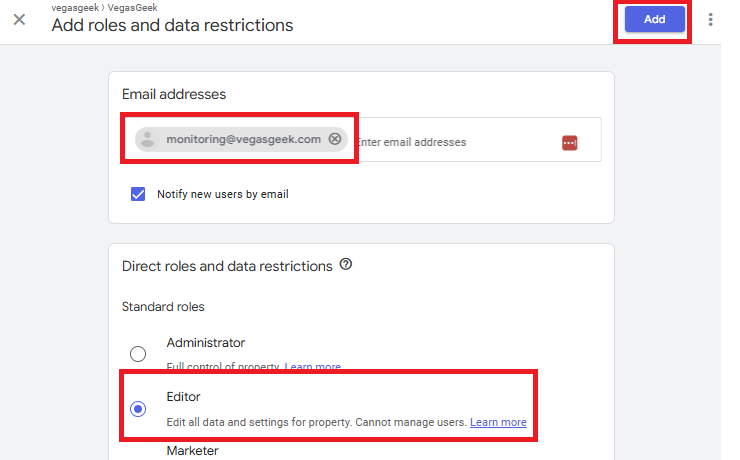Open Learn more link under Administrator
The height and width of the screenshot is (460, 740).
pos(312,368)
